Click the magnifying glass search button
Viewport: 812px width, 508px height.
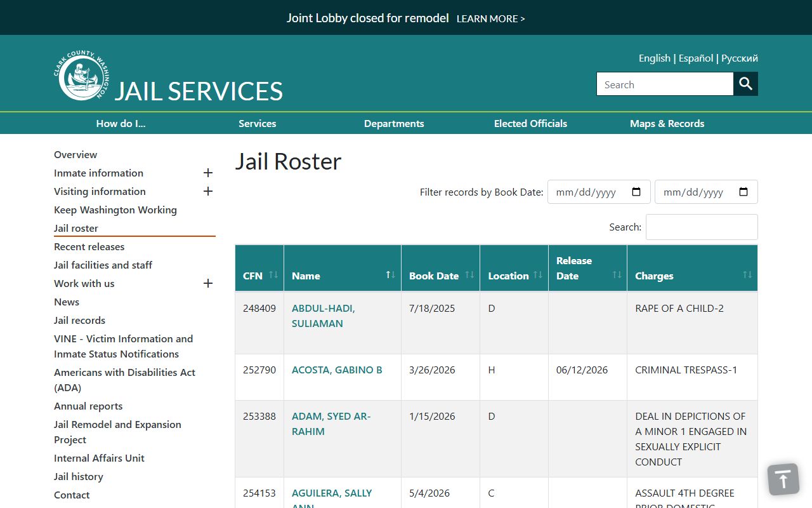coord(746,84)
